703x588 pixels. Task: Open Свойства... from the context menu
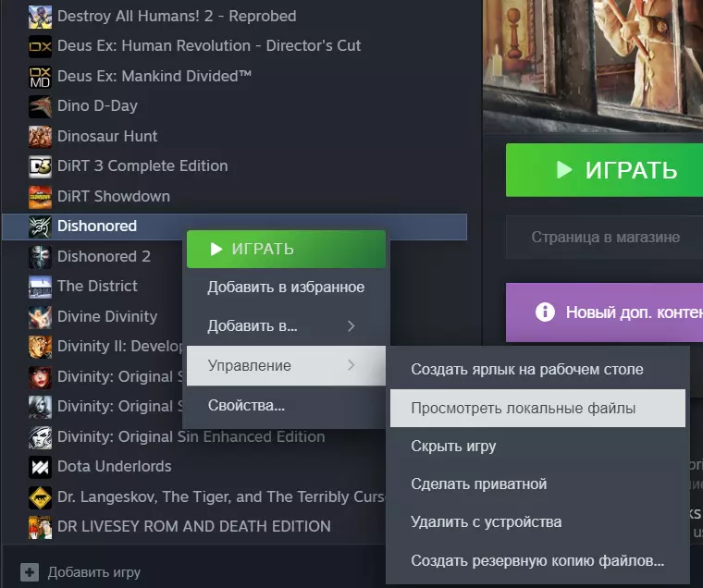[x=286, y=405]
